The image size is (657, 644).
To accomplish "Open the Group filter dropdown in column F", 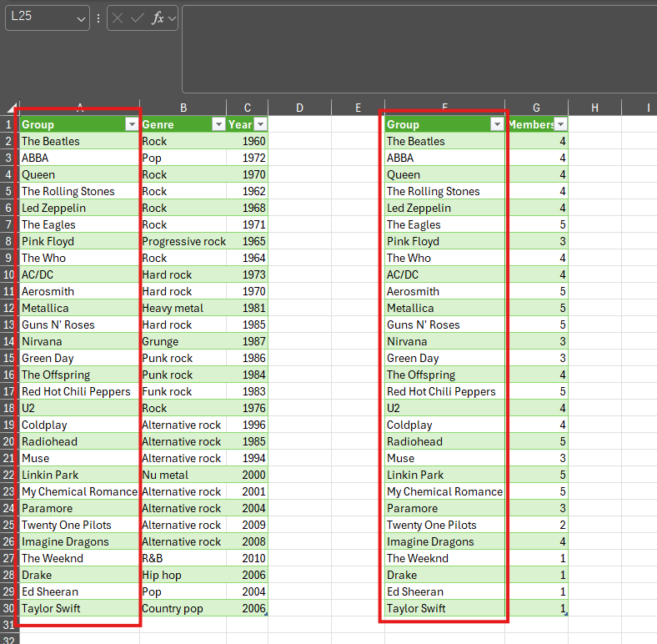I will 498,124.
